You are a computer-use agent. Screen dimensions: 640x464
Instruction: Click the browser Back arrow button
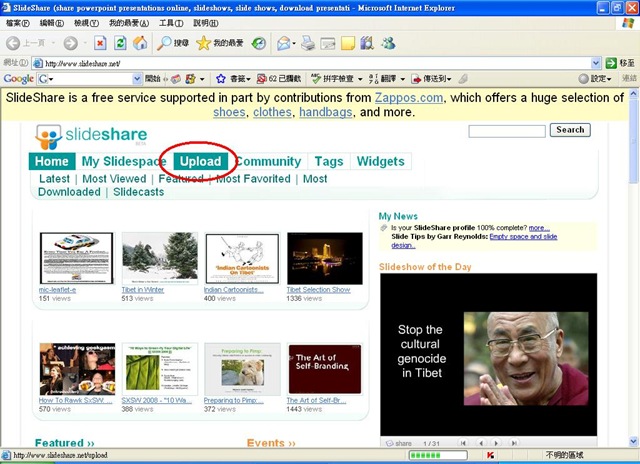13,43
